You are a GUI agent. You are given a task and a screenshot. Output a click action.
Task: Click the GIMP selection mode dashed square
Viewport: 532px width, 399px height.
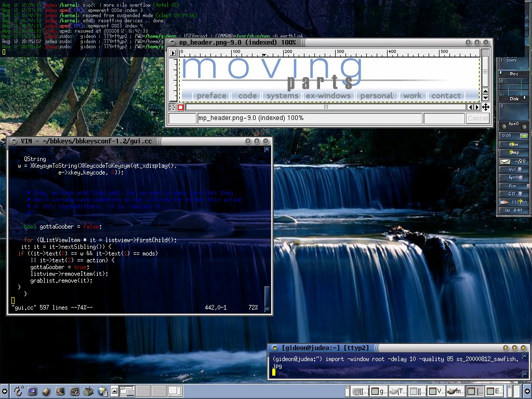pyautogui.click(x=172, y=107)
